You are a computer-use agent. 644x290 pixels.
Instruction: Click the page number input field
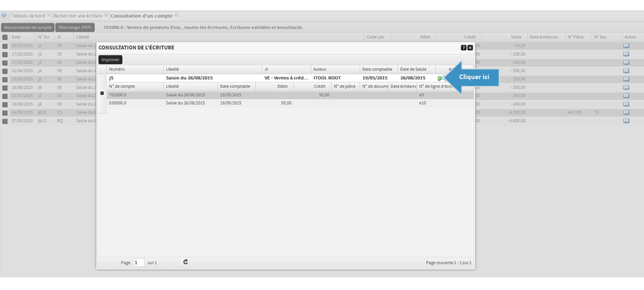point(139,263)
